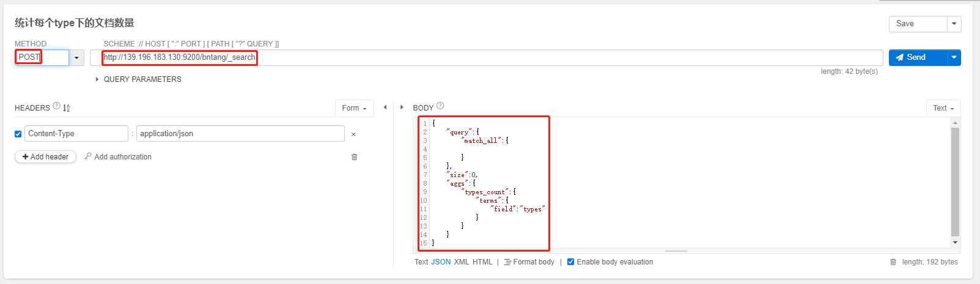
Task: Click Add header button
Action: pyautogui.click(x=45, y=157)
